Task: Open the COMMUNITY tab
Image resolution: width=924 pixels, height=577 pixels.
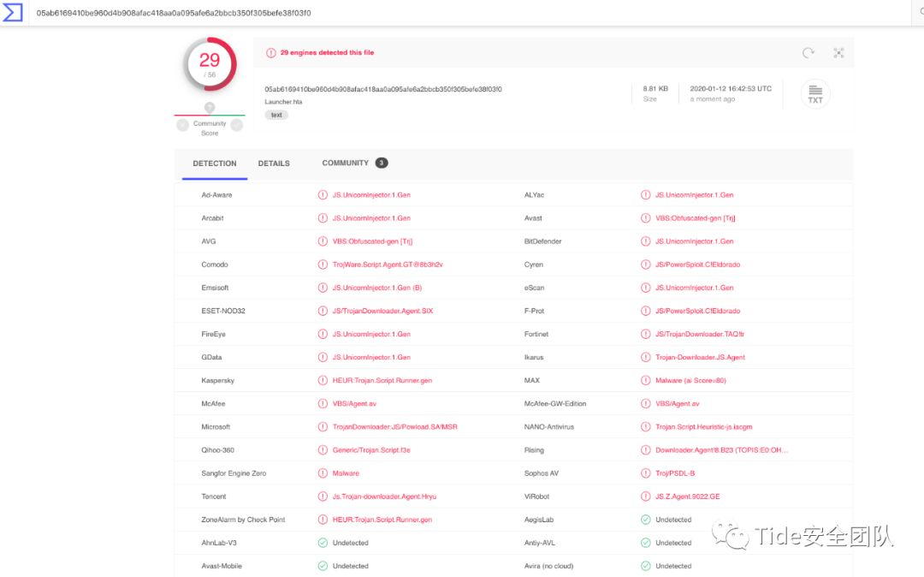Action: [x=346, y=163]
